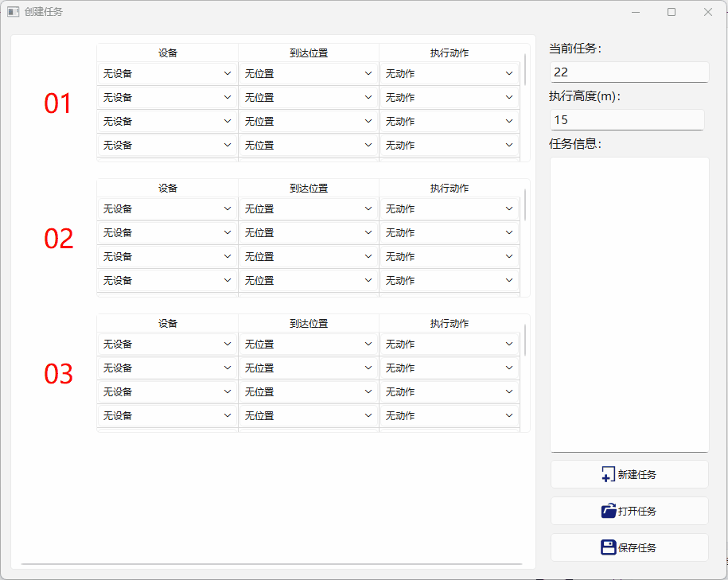Open third 无位置 dropdown in group 03
Image resolution: width=728 pixels, height=580 pixels.
(308, 392)
